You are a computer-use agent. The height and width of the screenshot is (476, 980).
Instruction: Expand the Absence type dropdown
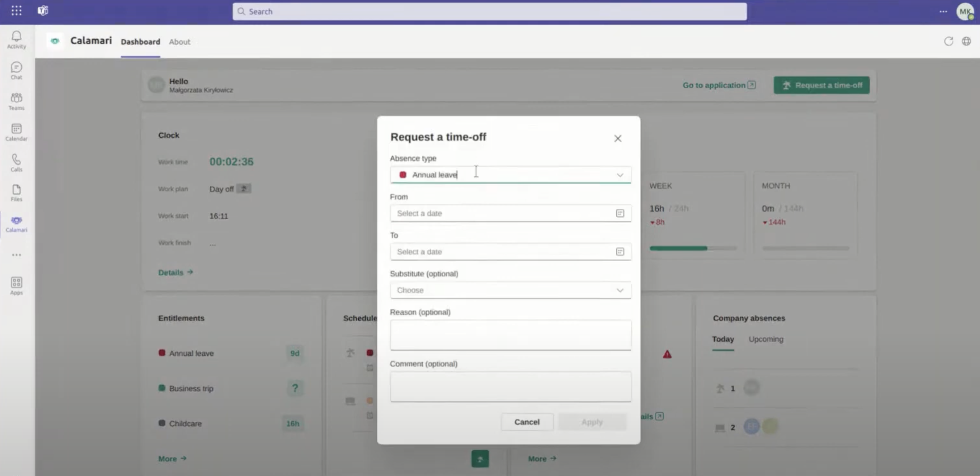pyautogui.click(x=620, y=175)
